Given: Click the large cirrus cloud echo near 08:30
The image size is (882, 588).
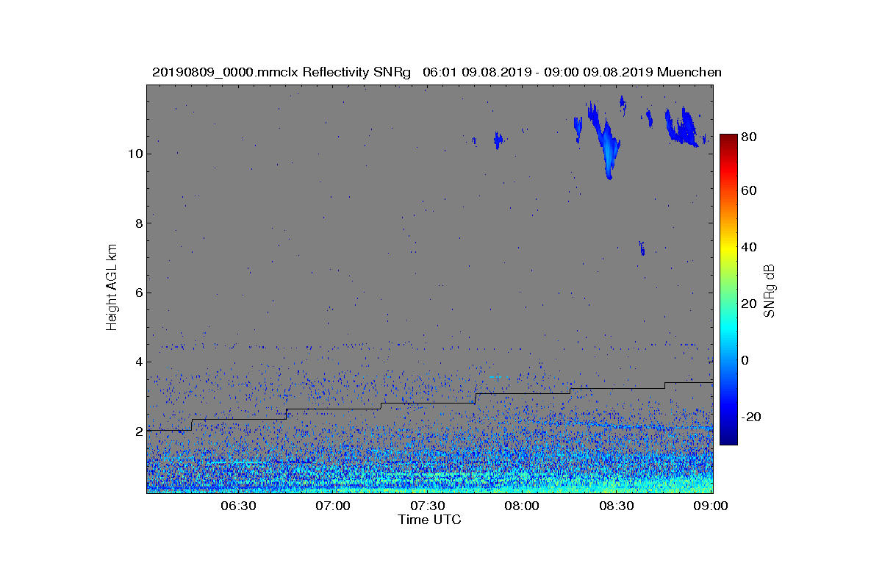Looking at the screenshot, I should click(606, 140).
